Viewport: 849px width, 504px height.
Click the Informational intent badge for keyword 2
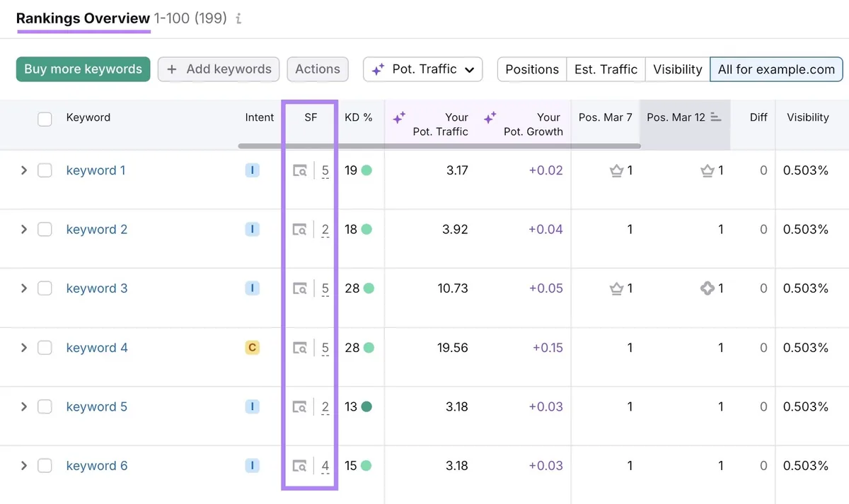coord(252,230)
